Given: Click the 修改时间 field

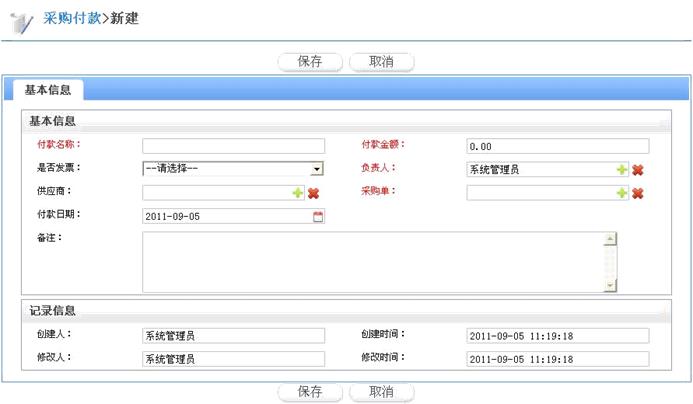Looking at the screenshot, I should [x=558, y=359].
